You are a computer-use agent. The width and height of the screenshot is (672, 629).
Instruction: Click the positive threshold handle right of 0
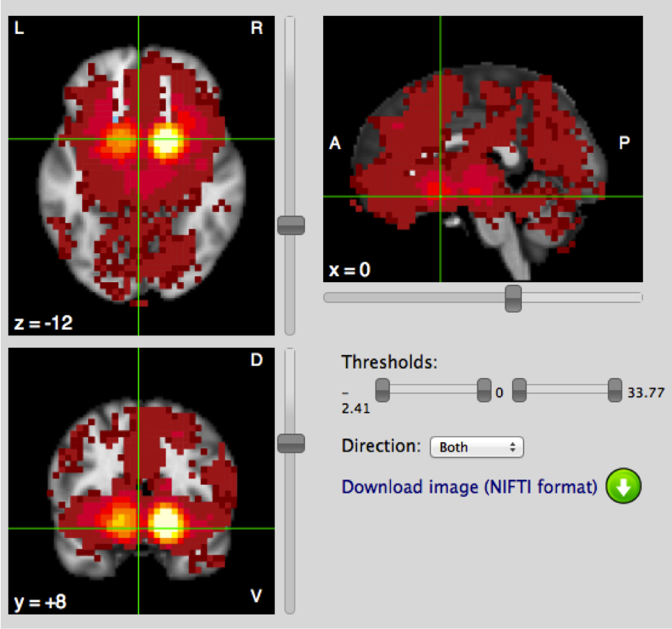point(519,390)
